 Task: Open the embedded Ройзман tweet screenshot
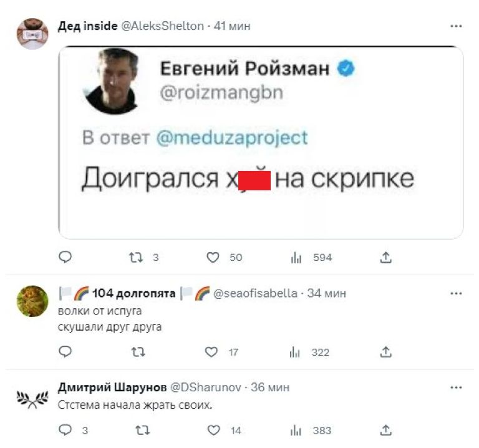(x=261, y=142)
